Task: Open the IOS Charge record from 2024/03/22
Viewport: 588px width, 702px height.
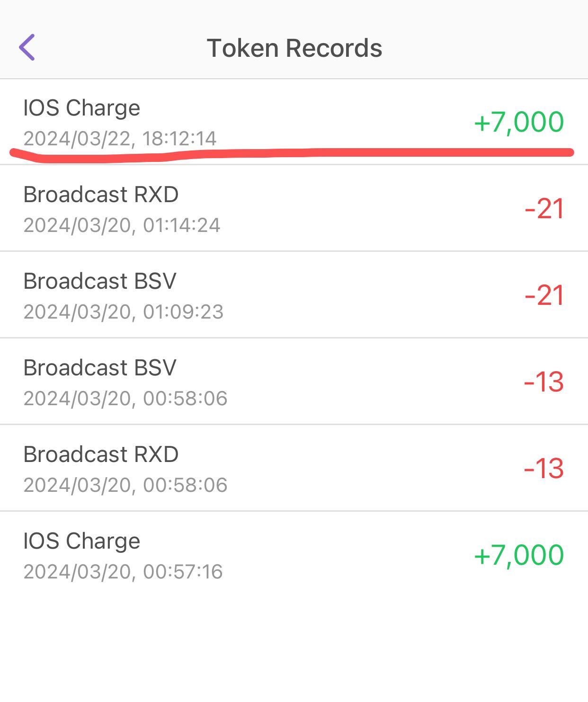Action: [x=81, y=108]
